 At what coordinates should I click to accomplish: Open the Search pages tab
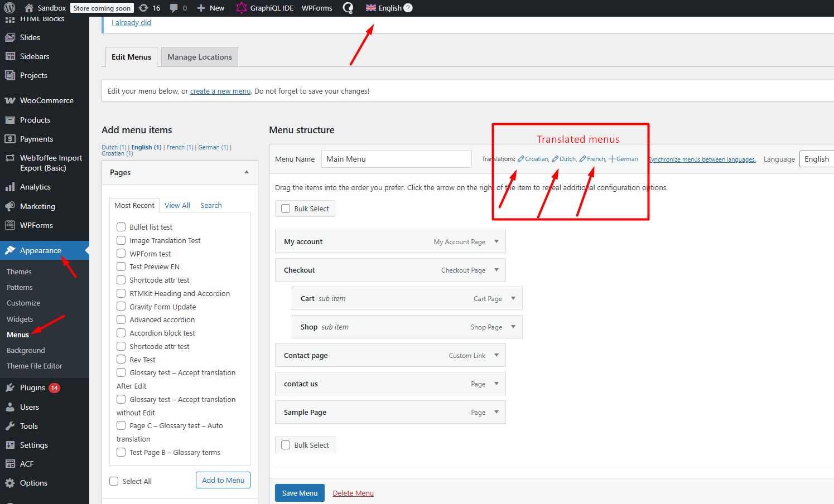click(x=211, y=205)
